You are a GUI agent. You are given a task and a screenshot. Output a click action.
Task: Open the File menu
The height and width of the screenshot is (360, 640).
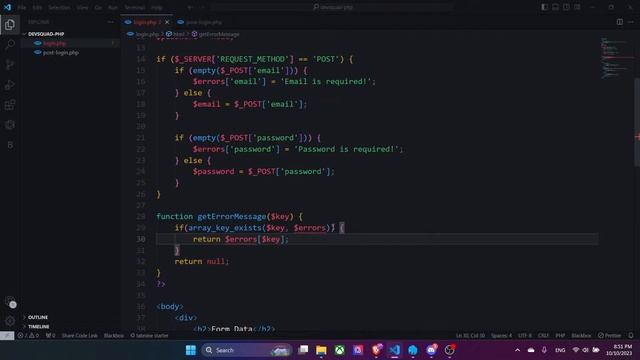coord(22,7)
